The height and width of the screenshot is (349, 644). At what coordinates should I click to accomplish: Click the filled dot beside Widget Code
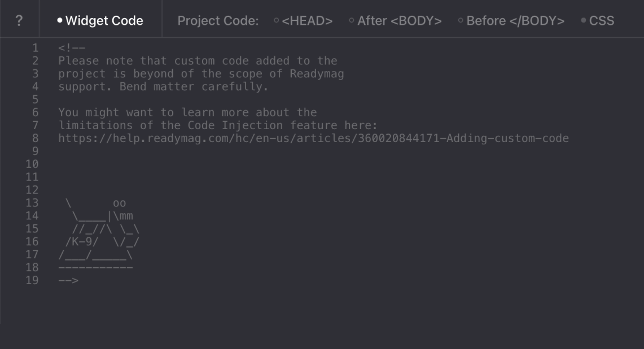60,20
